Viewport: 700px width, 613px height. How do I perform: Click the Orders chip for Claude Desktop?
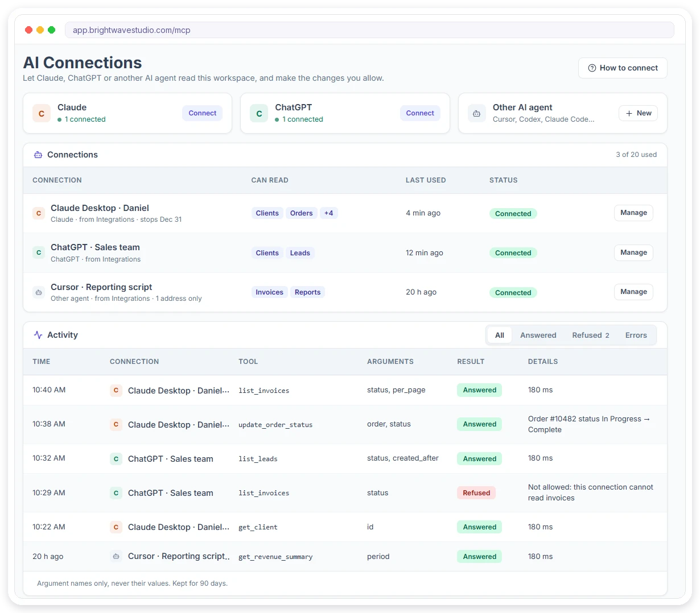[302, 213]
